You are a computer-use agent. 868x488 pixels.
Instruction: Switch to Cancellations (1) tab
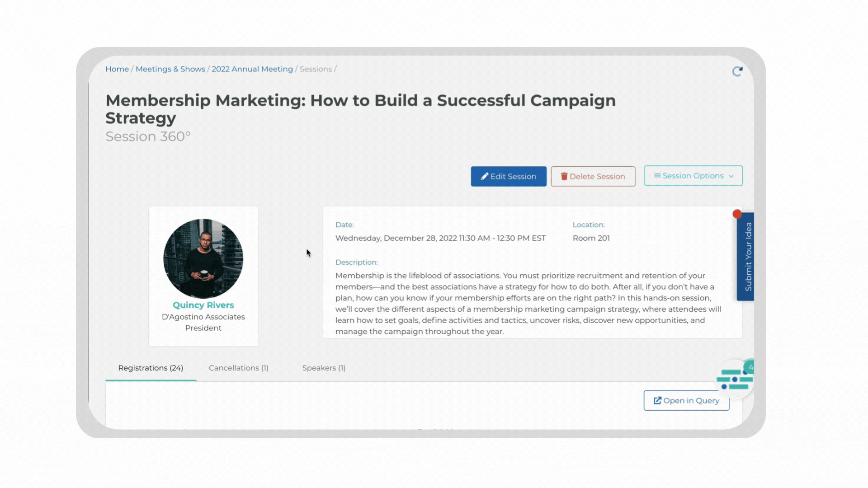pyautogui.click(x=239, y=368)
